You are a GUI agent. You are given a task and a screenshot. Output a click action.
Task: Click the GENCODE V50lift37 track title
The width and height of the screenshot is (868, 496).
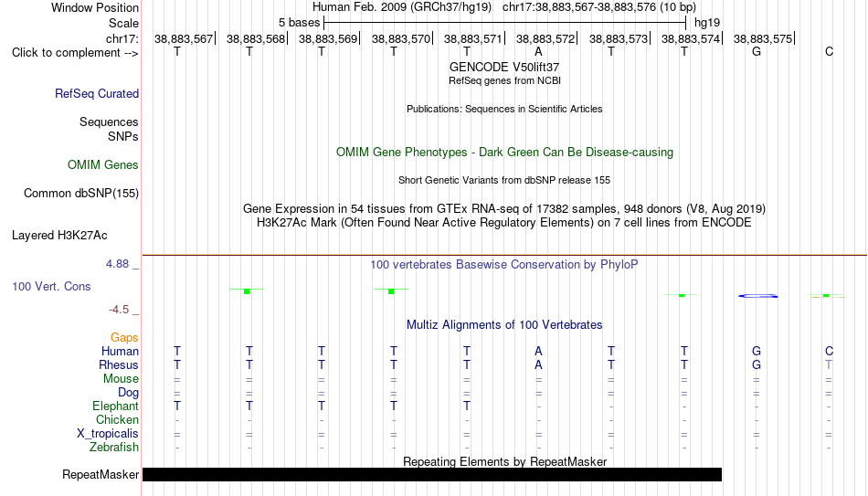[504, 67]
